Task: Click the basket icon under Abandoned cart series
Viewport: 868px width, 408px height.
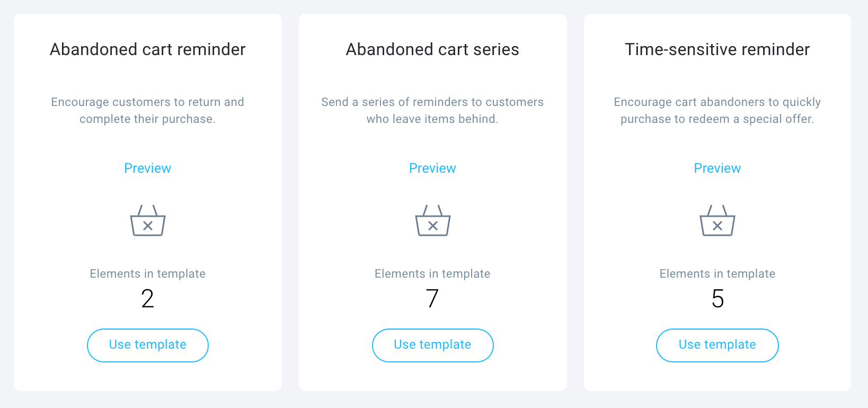Action: coord(432,220)
